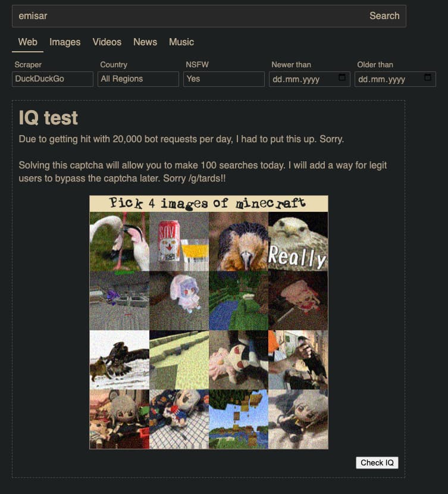This screenshot has height=494, width=448.
Task: Switch to the Web tab
Action: pyautogui.click(x=28, y=42)
